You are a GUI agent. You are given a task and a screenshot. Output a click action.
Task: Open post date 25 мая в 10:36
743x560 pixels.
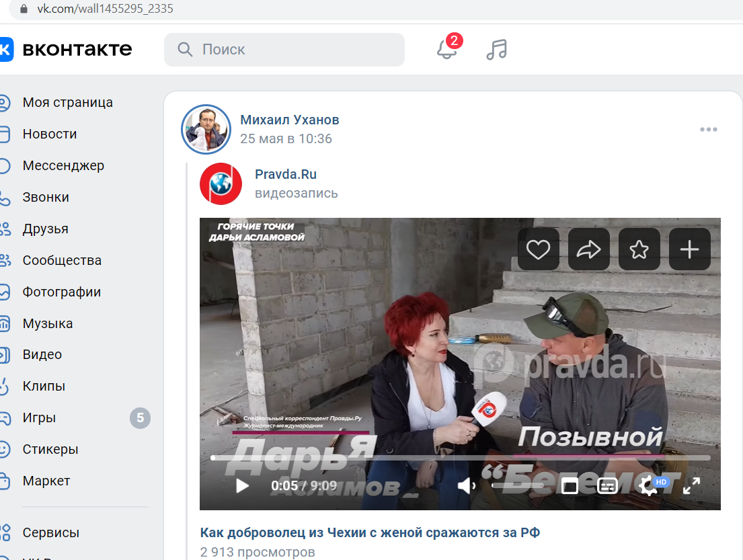click(286, 138)
